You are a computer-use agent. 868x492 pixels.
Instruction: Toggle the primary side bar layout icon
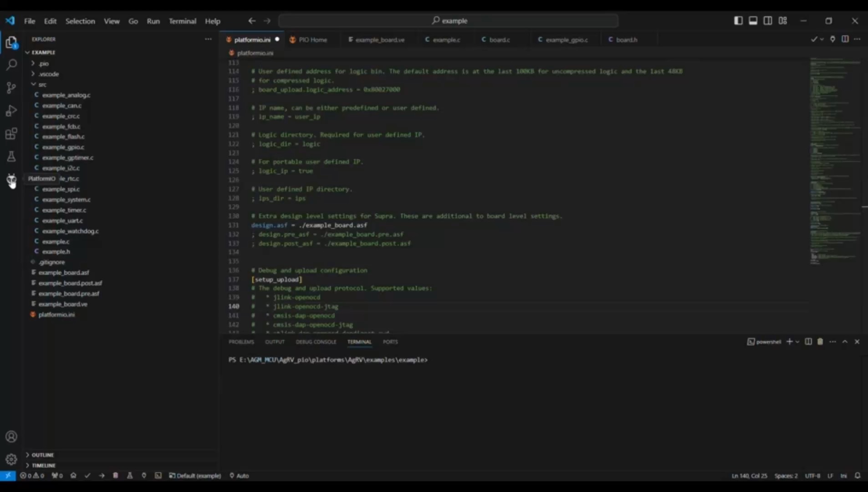[x=738, y=20]
